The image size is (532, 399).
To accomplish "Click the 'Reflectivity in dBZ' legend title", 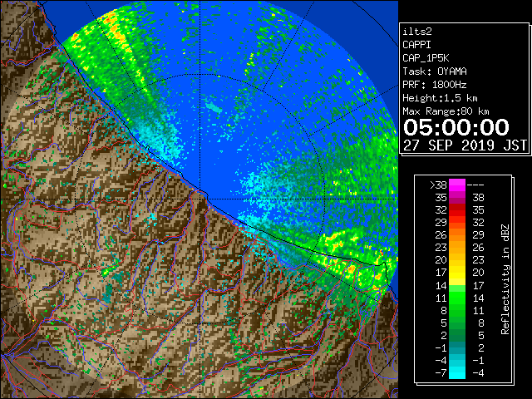I will tap(505, 279).
